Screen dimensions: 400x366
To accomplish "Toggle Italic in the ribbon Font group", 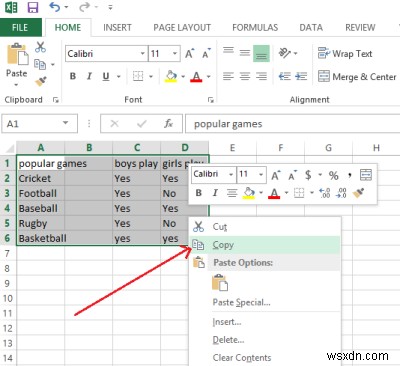I will point(89,76).
